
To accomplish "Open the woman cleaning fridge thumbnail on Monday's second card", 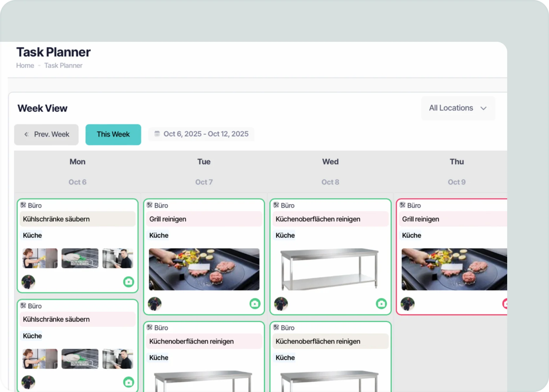I will 40,359.
